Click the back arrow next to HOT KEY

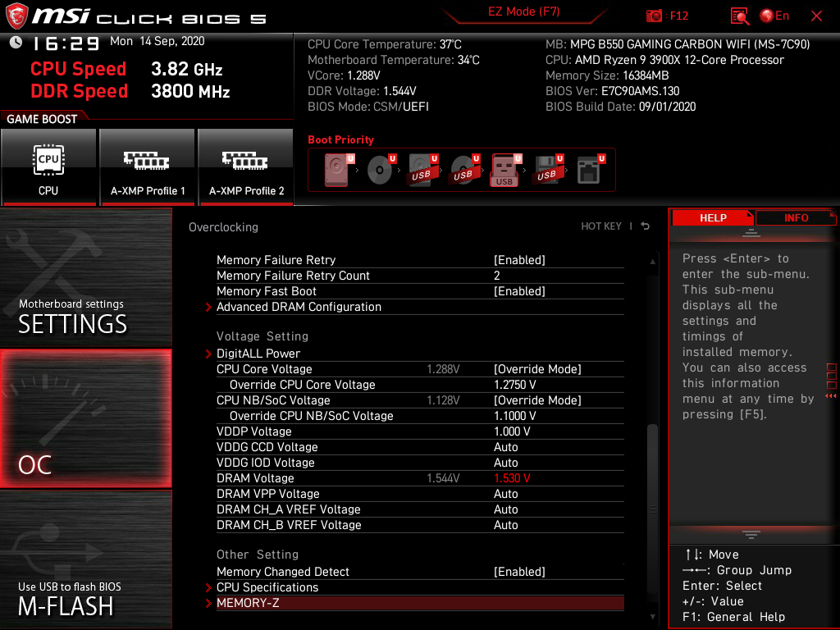646,226
